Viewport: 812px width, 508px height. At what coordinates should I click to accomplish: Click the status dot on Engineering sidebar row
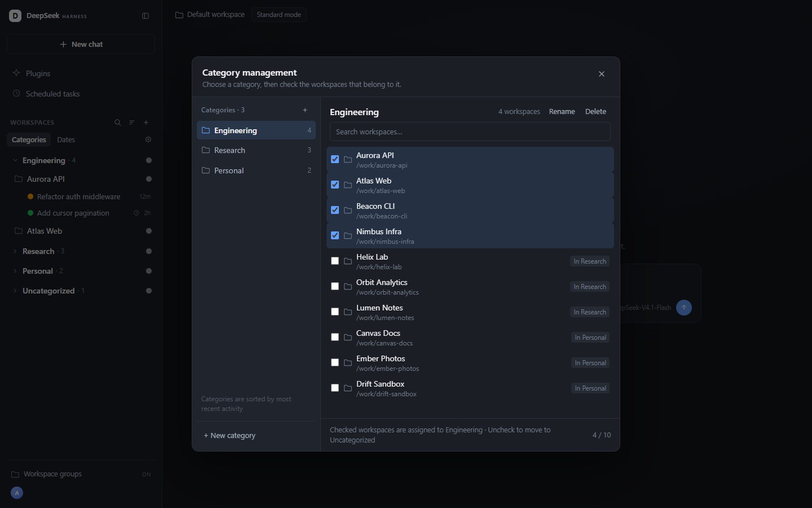click(149, 160)
